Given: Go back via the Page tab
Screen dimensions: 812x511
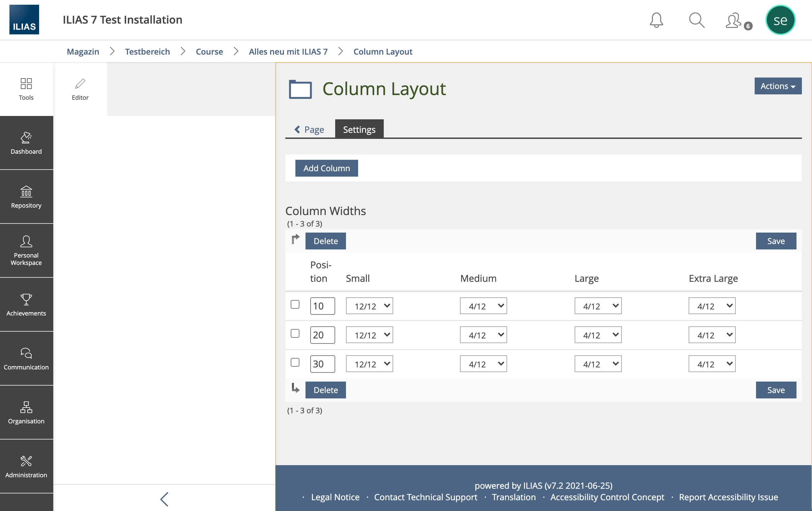Looking at the screenshot, I should tap(309, 129).
